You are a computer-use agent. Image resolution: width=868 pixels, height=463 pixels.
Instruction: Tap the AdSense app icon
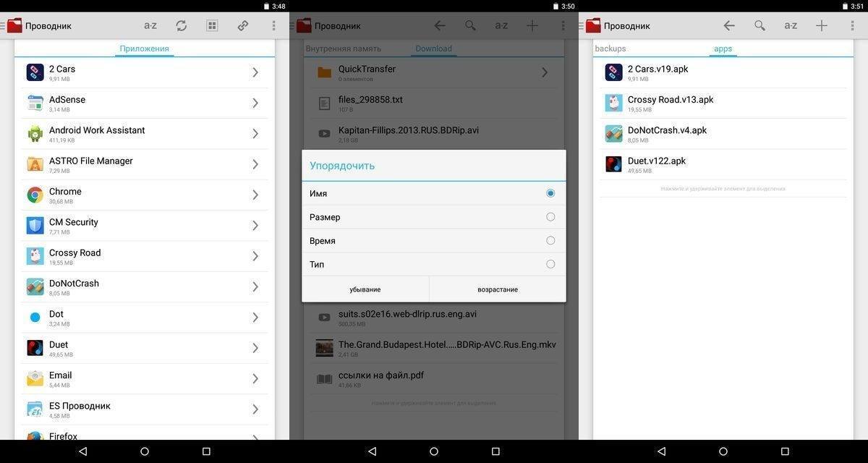pyautogui.click(x=35, y=103)
